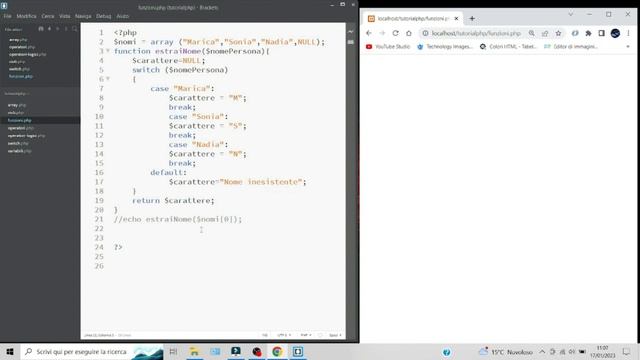
Task: Click the taskbar search box
Action: (92, 352)
